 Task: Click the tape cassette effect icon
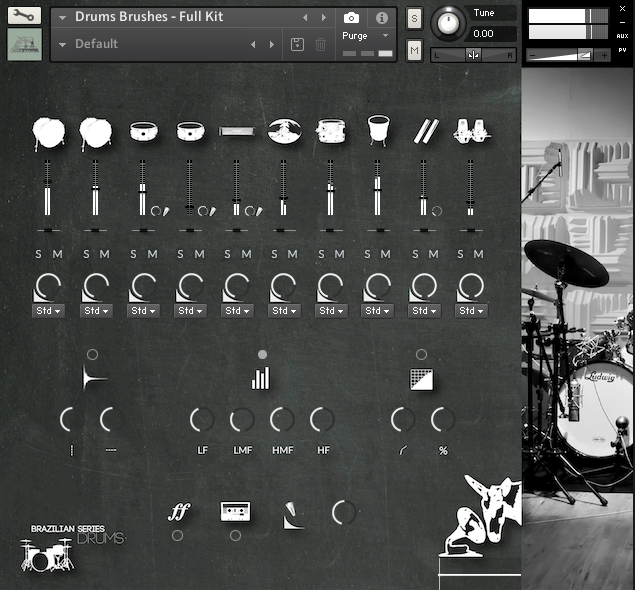(235, 511)
